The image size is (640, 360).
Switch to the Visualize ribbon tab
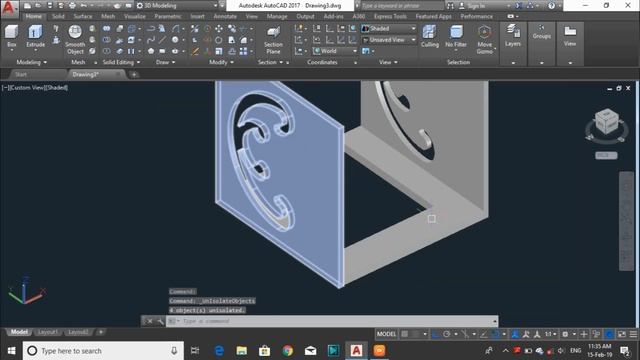[x=135, y=16]
